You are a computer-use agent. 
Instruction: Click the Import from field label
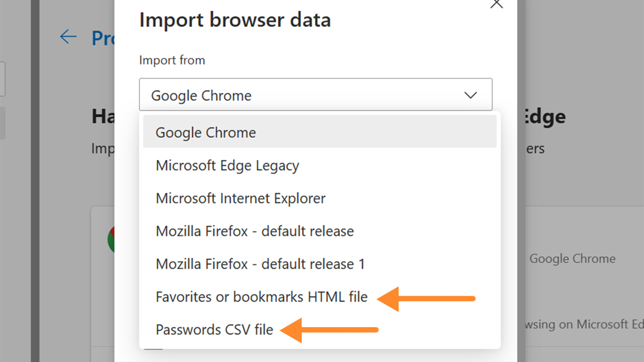[172, 60]
